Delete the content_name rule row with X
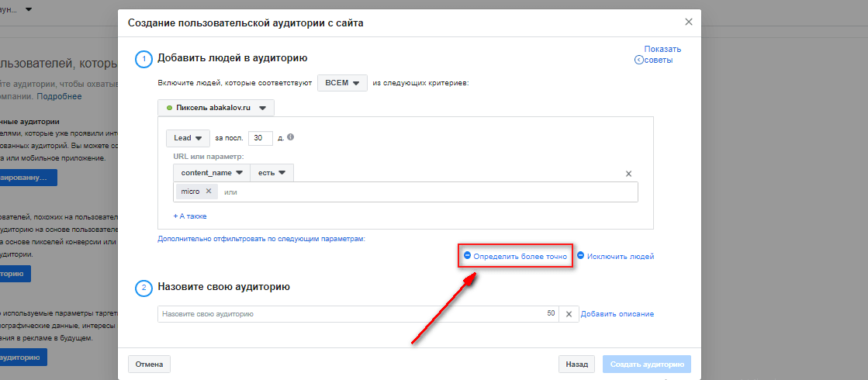The height and width of the screenshot is (380, 868). coord(628,174)
